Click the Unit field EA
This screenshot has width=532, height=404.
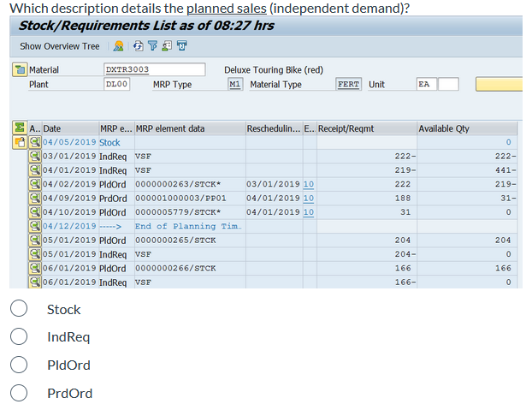click(x=427, y=84)
